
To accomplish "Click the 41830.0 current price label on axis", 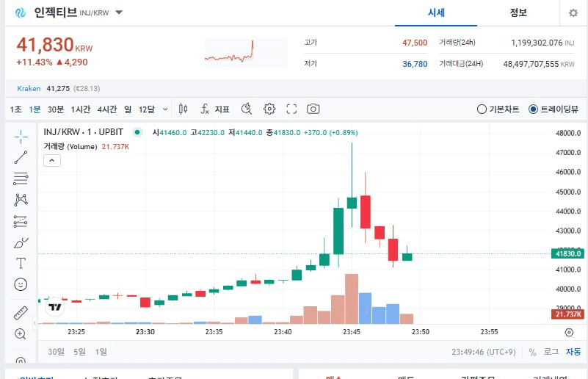I will tap(567, 253).
